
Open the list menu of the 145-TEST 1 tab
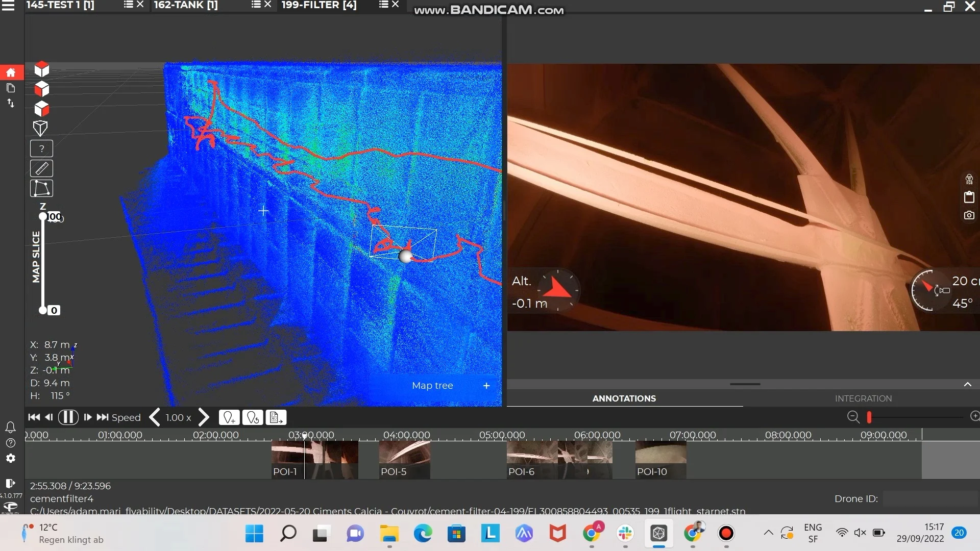tap(128, 5)
